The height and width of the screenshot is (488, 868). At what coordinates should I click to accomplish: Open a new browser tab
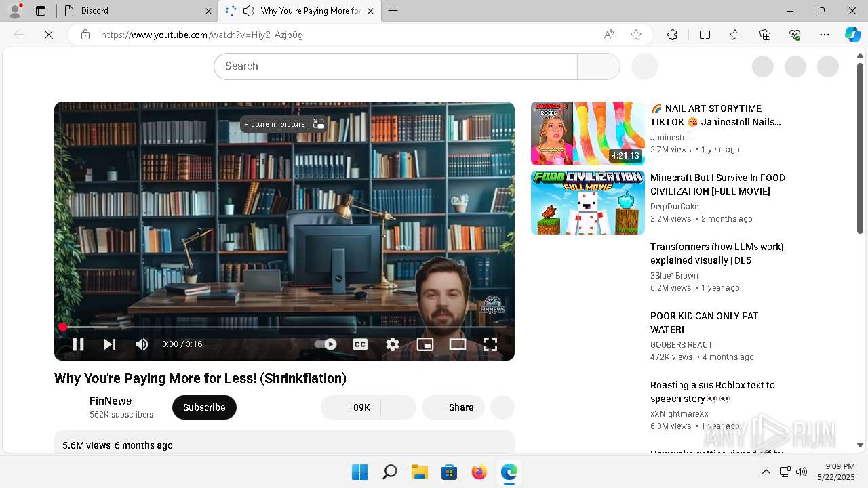393,11
